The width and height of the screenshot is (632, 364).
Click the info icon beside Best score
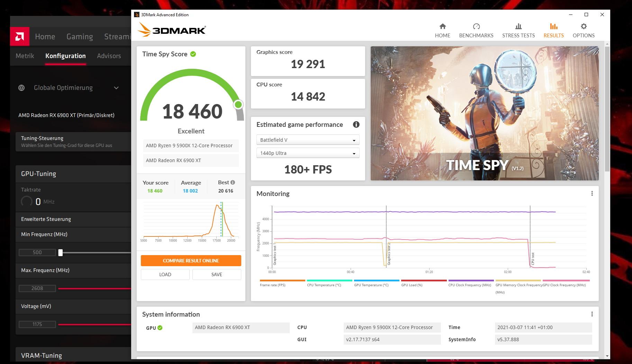pyautogui.click(x=233, y=182)
